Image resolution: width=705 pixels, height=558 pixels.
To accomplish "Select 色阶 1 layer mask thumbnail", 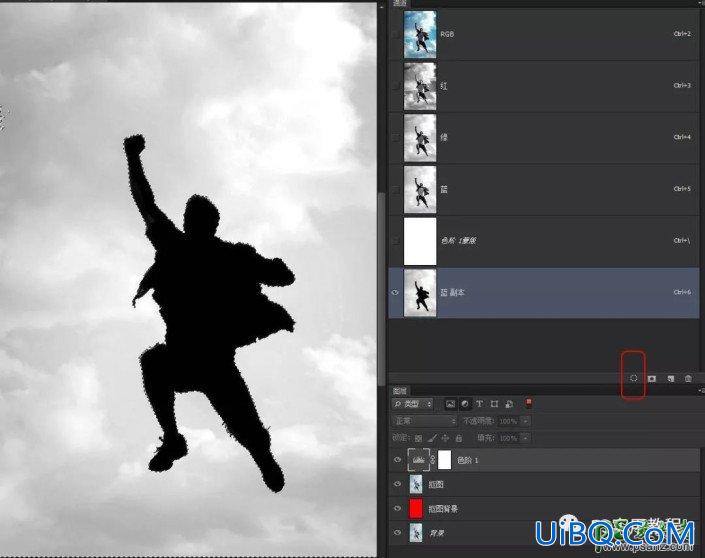I will click(444, 460).
